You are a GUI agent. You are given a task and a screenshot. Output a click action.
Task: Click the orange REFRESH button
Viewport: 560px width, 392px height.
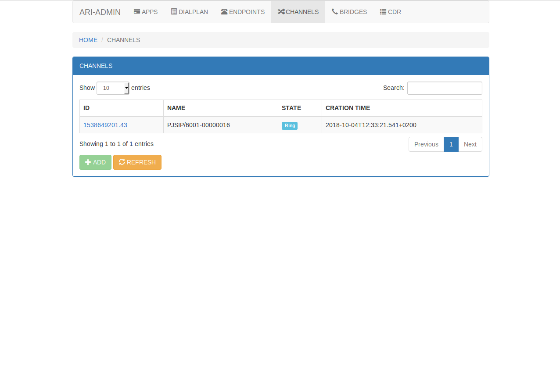click(x=137, y=162)
